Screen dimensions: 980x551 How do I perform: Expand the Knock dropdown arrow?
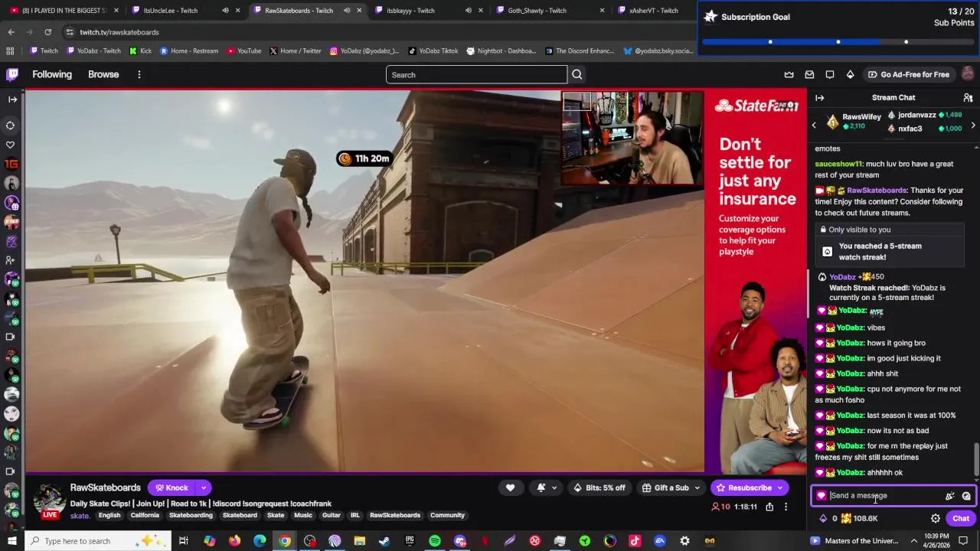point(204,487)
